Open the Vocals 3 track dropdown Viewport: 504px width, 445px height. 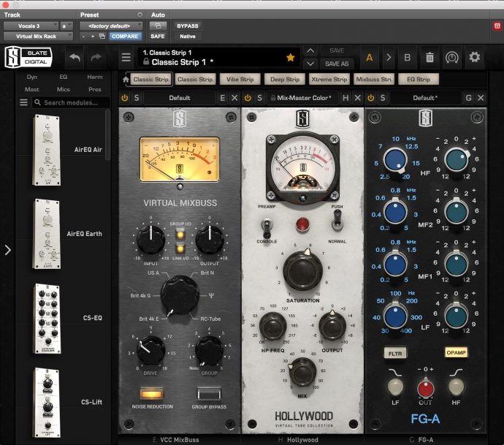coord(31,26)
